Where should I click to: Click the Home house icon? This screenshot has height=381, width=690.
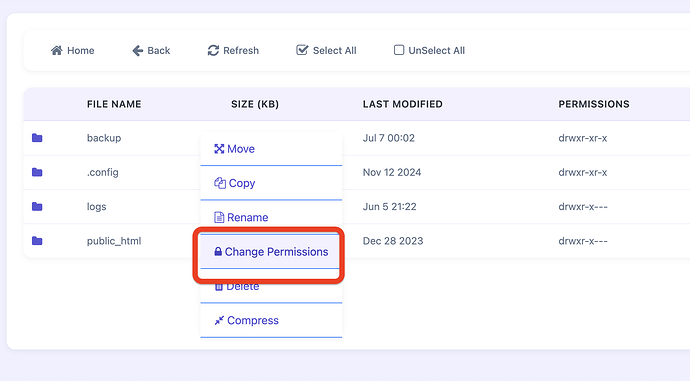click(x=56, y=50)
